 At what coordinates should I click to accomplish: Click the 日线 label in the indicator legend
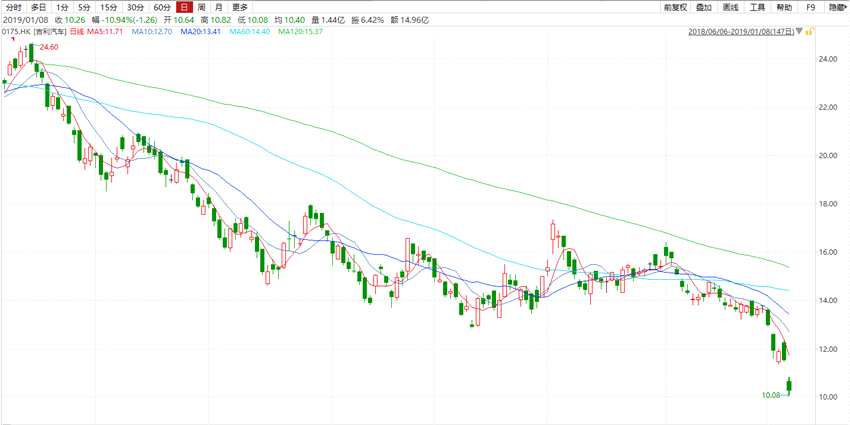pyautogui.click(x=78, y=32)
